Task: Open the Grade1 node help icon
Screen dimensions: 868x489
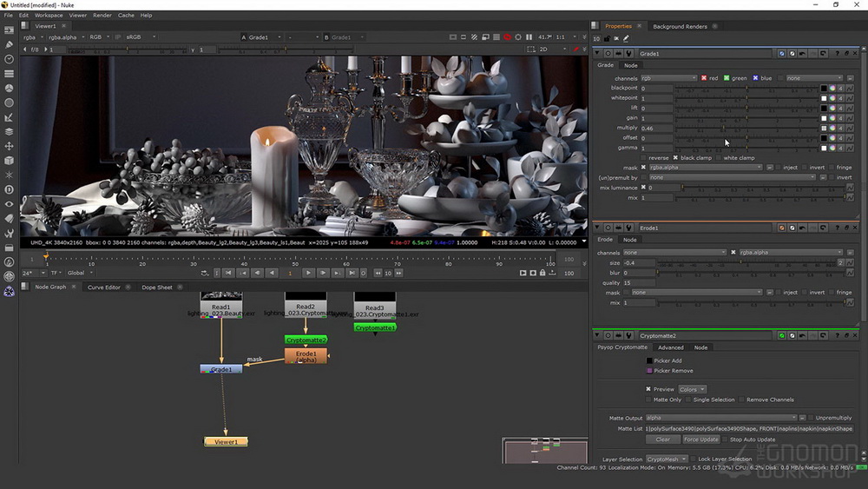Action: 837,54
